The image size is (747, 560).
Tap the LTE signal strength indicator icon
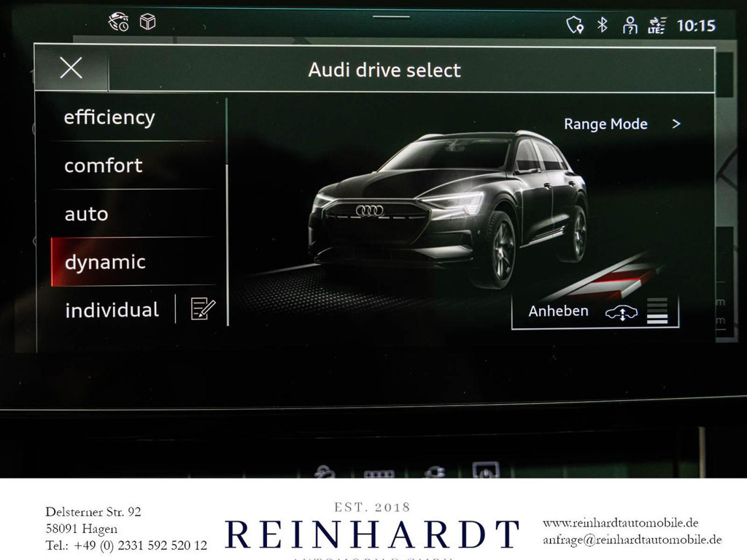pos(656,26)
